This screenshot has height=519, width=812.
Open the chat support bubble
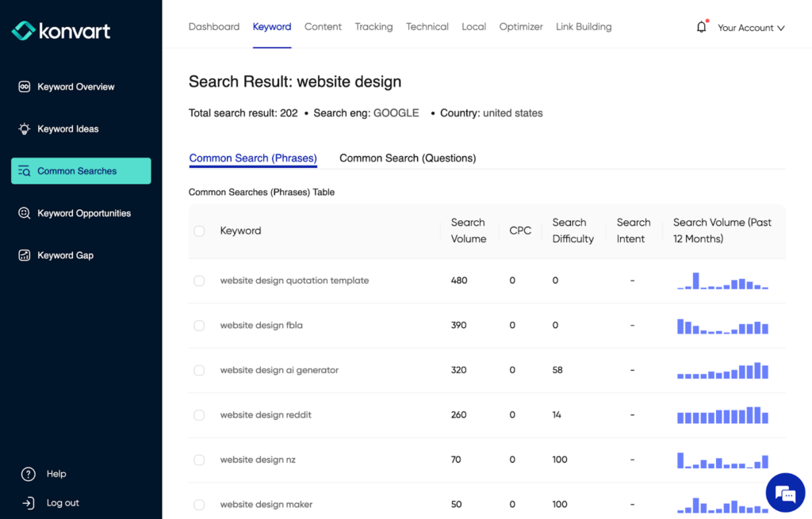(785, 492)
